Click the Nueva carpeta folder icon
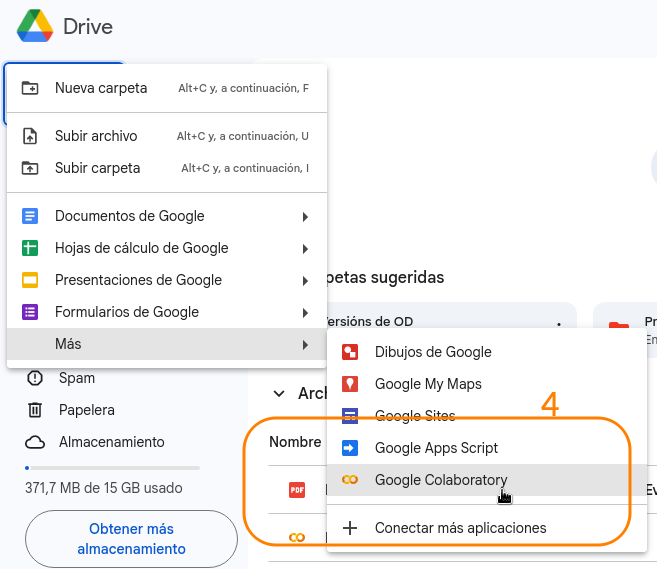Screen dimensions: 657x569 point(30,88)
